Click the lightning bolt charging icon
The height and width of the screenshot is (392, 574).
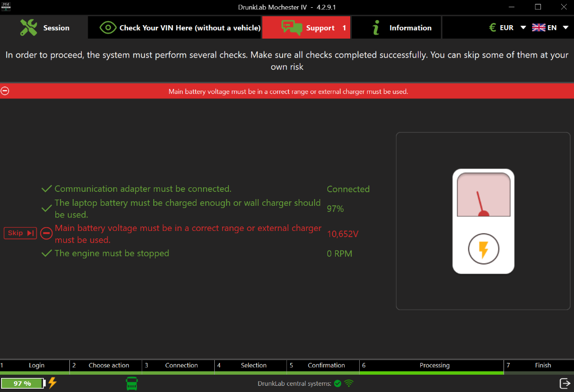(x=53, y=383)
